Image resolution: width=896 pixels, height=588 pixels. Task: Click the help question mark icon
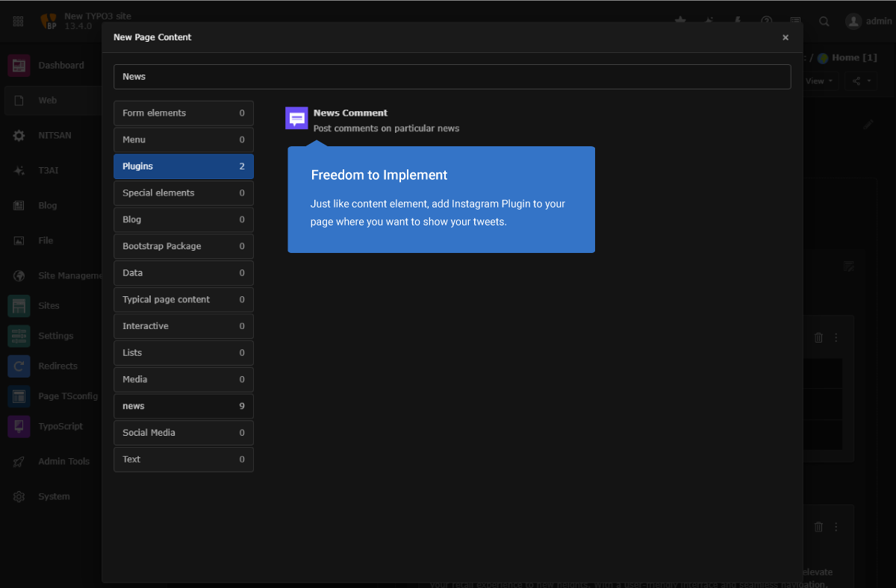[766, 21]
